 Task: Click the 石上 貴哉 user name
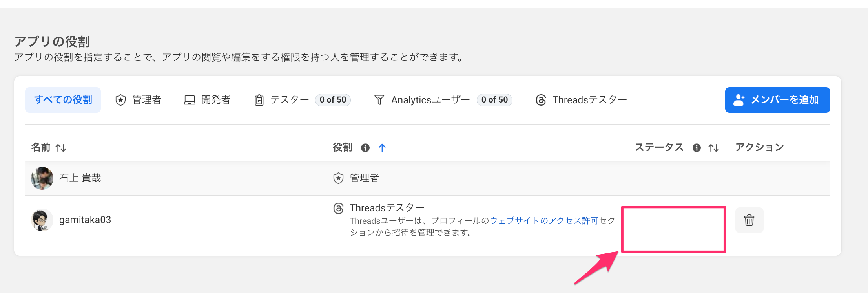[x=80, y=178]
